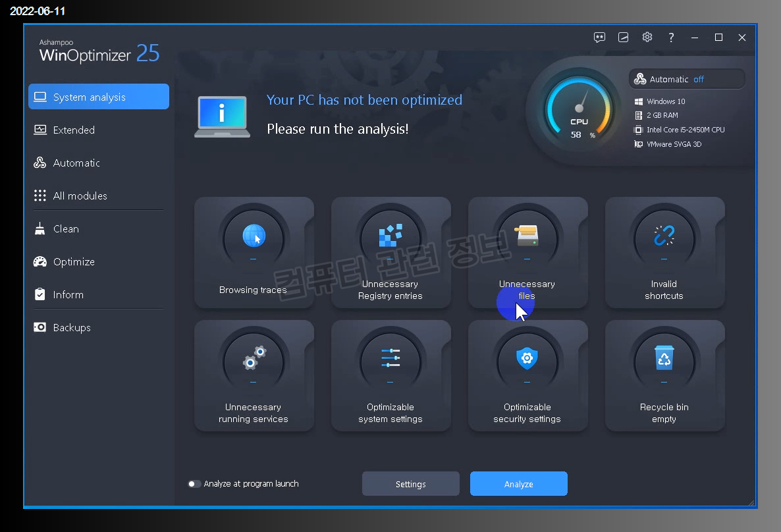Click the Analyze button

click(518, 484)
